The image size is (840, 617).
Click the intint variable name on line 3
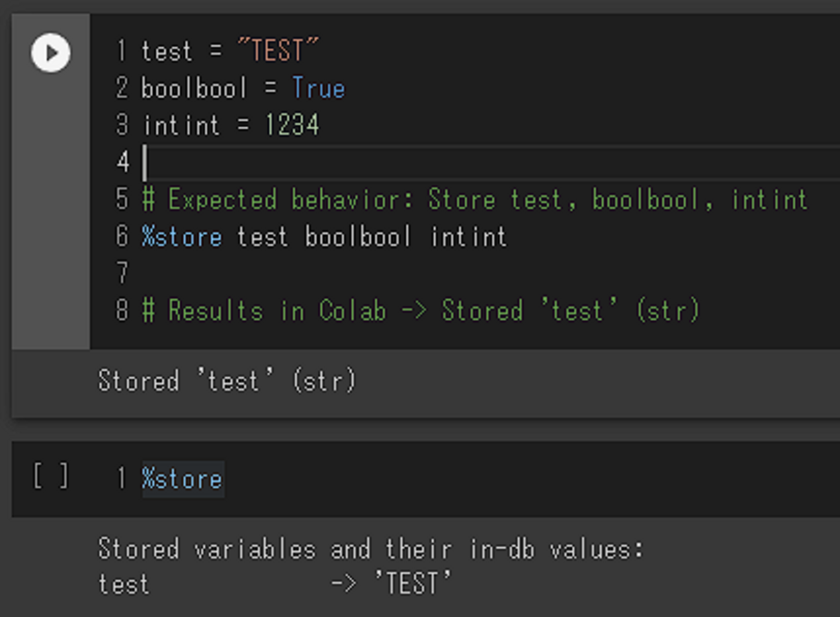click(x=182, y=125)
